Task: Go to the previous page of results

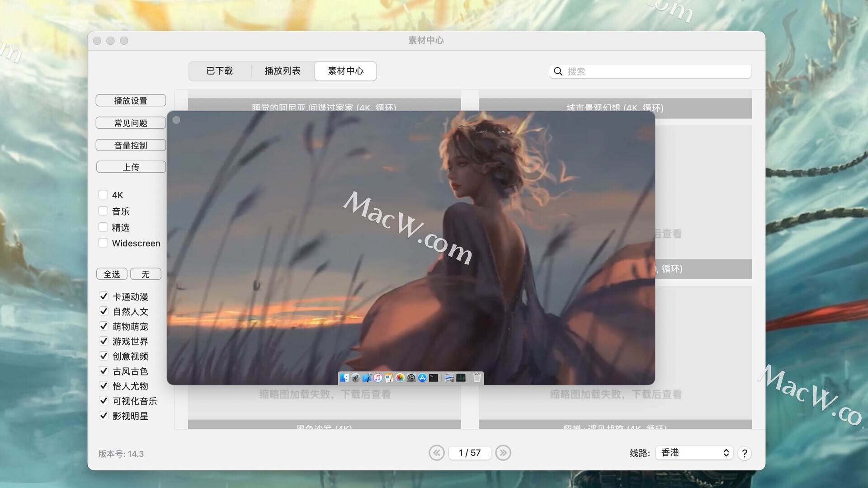Action: (x=436, y=453)
